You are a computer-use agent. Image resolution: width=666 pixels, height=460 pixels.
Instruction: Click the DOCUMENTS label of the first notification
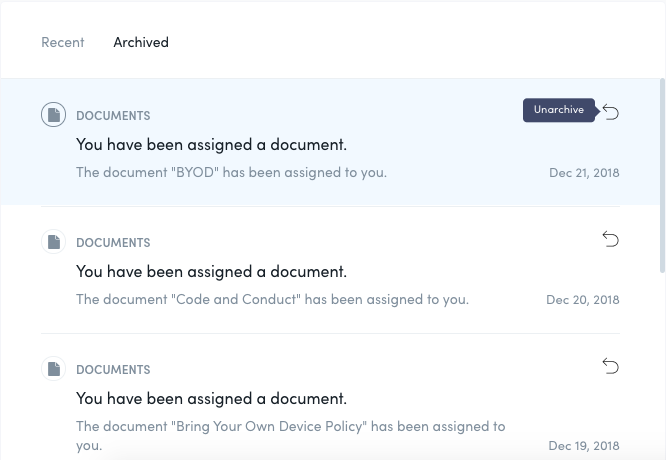tap(113, 116)
